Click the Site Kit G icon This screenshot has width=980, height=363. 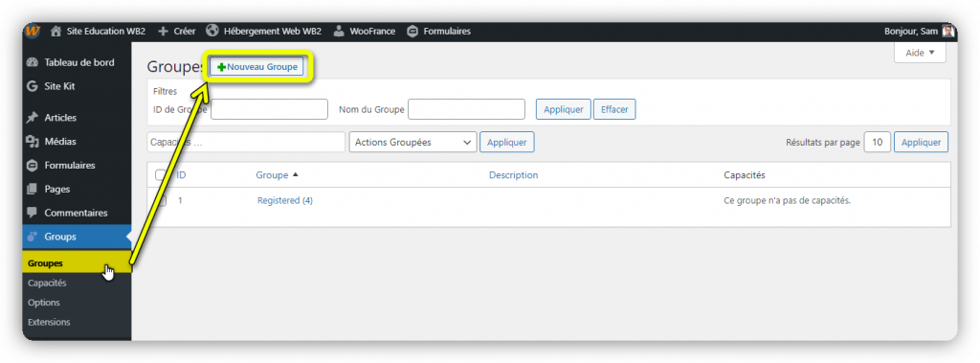click(33, 86)
